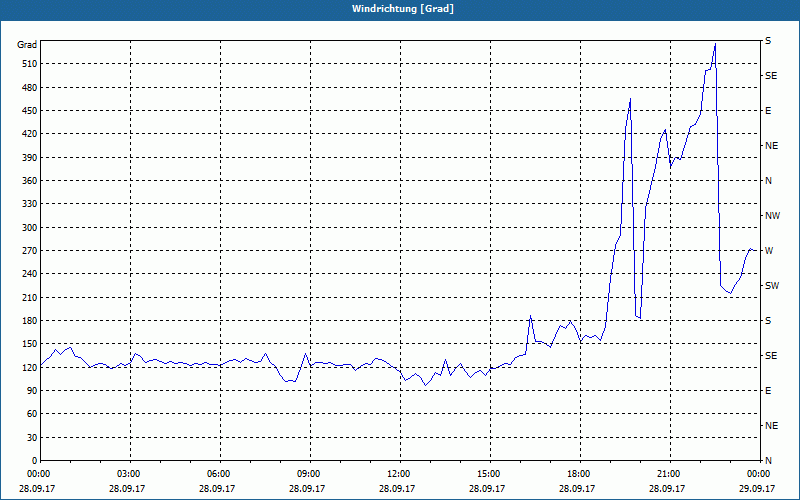
Task: Click the 330 degree axis label
Action: point(30,204)
